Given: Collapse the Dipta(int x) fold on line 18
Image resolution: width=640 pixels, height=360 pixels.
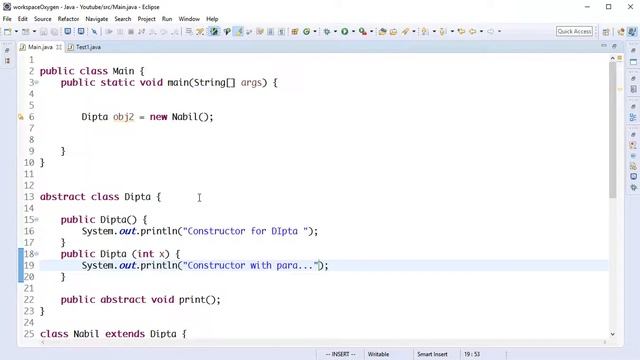Looking at the screenshot, I should tap(37, 254).
